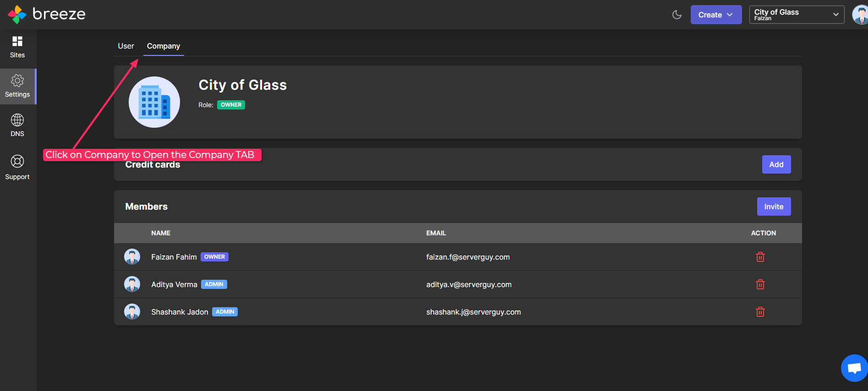Click Shashank Jadon's profile picture

click(132, 312)
